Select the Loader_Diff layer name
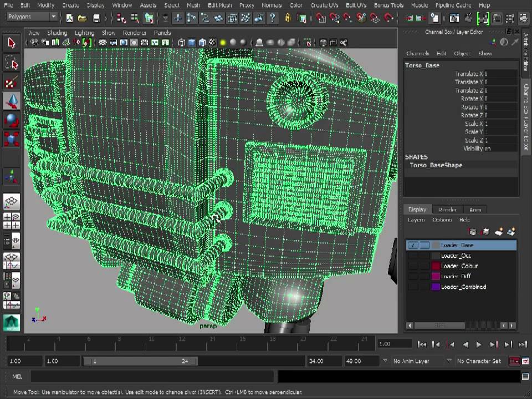Image resolution: width=532 pixels, height=399 pixels. [x=456, y=277]
